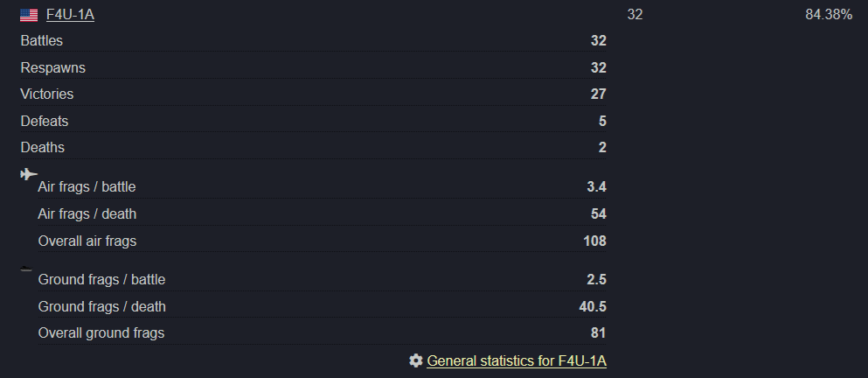Select the Defeats row
The width and height of the screenshot is (868, 378).
coord(313,121)
